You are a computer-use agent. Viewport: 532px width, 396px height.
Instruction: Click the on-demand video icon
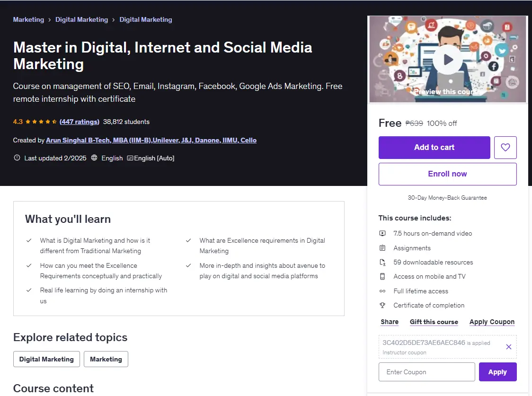point(382,233)
